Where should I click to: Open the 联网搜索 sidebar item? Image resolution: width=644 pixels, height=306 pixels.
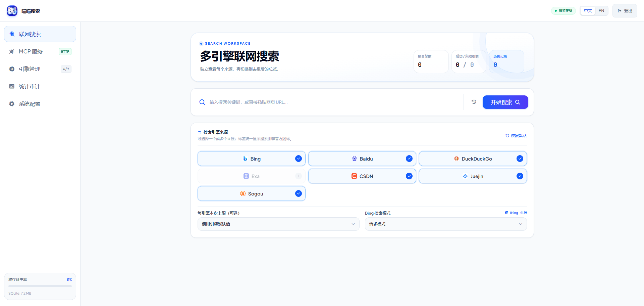pos(40,34)
